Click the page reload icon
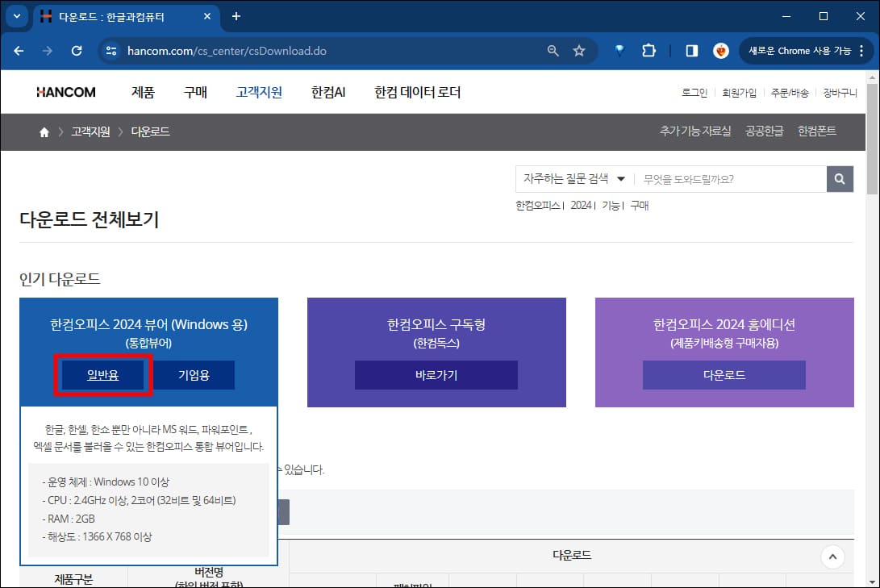 coord(77,50)
